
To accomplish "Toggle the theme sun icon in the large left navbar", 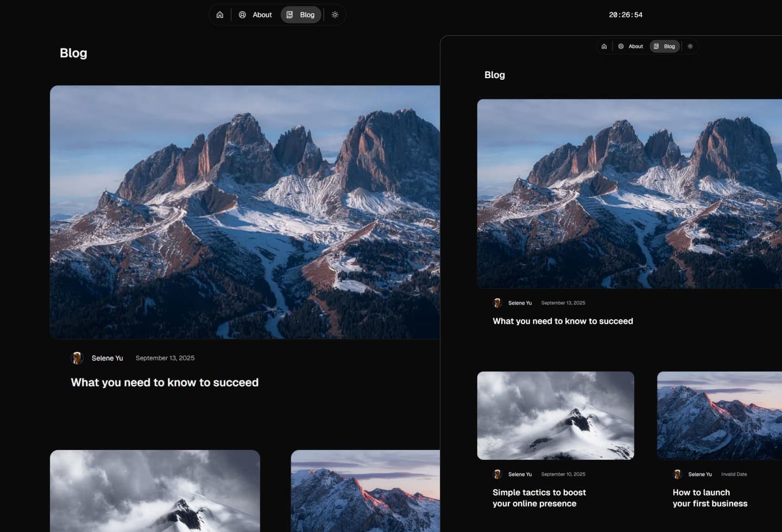I will [x=335, y=15].
